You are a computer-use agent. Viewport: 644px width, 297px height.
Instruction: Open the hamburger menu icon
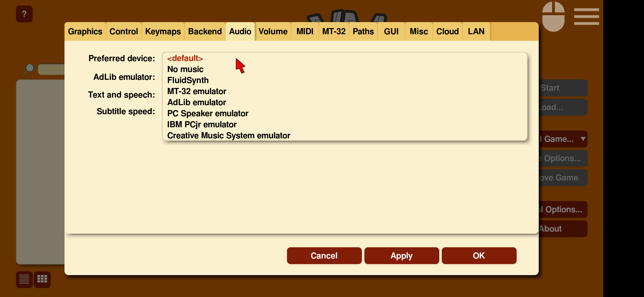pos(586,17)
